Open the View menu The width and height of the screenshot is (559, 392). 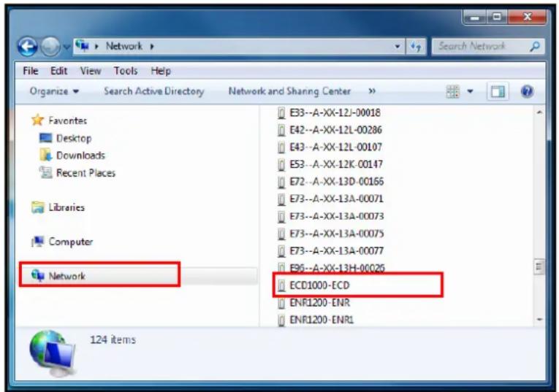pos(91,71)
